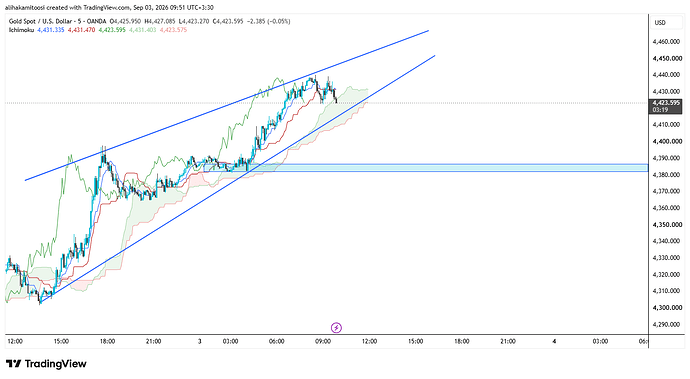690x379 pixels.
Task: Click the 4,290.000 price axis label
Action: (x=667, y=324)
